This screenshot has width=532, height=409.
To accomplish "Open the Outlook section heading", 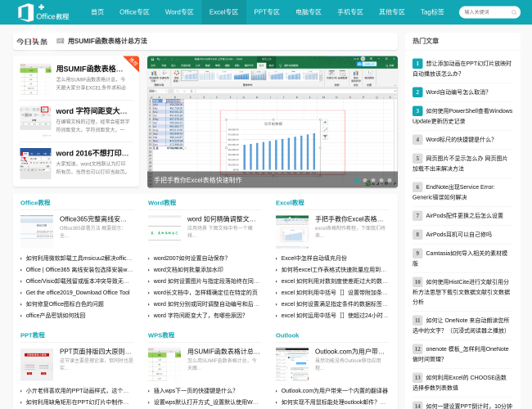I will [x=287, y=335].
